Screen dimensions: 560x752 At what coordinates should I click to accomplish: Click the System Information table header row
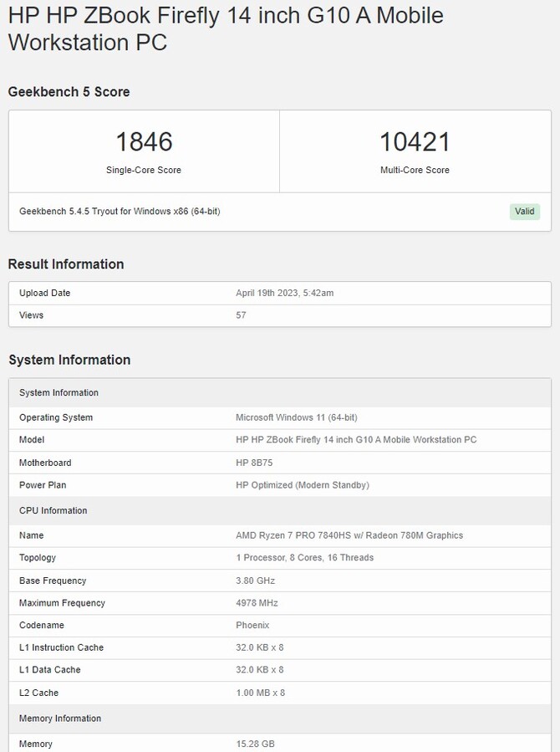(x=280, y=393)
